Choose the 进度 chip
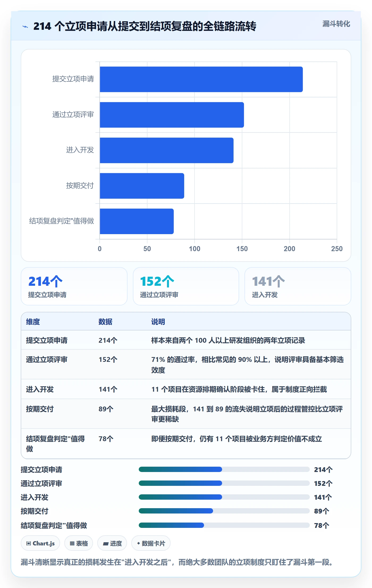The height and width of the screenshot is (588, 372). pyautogui.click(x=112, y=543)
